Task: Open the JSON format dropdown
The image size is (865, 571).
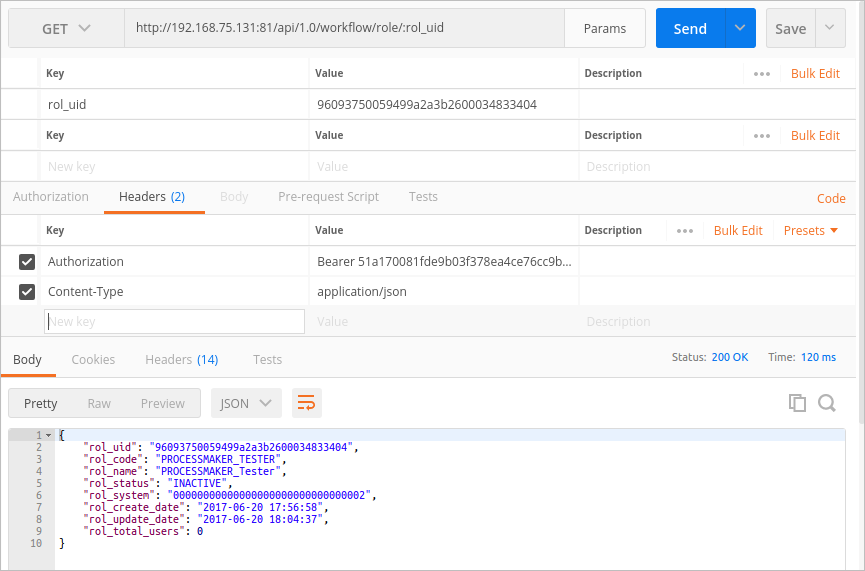Action: (x=246, y=403)
